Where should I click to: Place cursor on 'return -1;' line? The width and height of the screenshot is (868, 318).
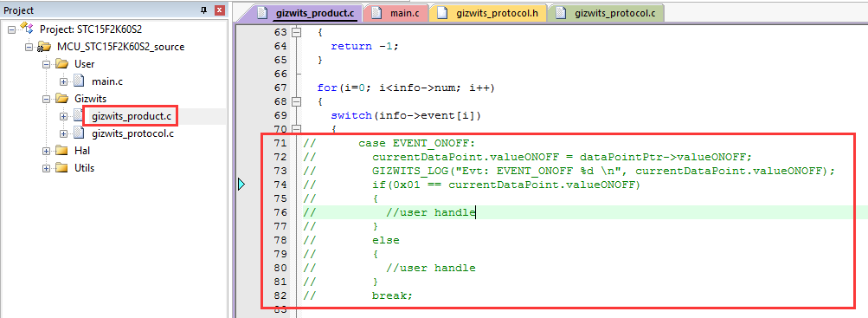(364, 47)
